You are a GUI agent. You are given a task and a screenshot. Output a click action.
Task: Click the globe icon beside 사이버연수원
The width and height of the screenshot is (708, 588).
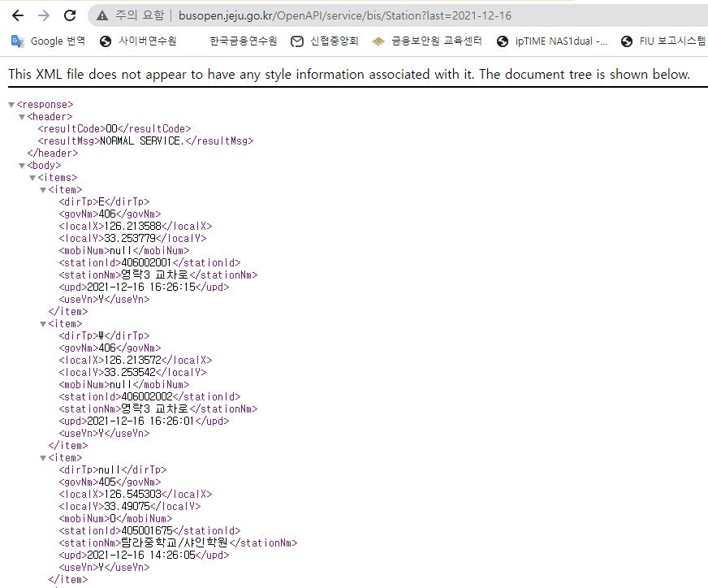[x=106, y=41]
